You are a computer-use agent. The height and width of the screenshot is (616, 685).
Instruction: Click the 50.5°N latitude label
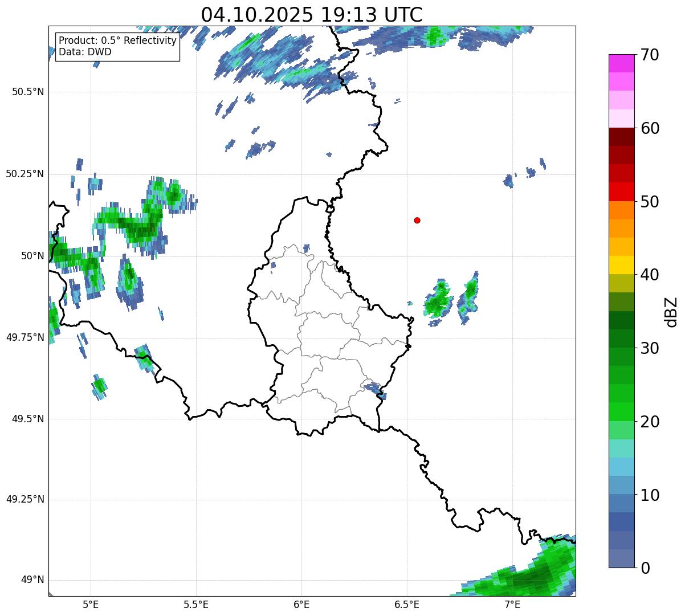[28, 92]
